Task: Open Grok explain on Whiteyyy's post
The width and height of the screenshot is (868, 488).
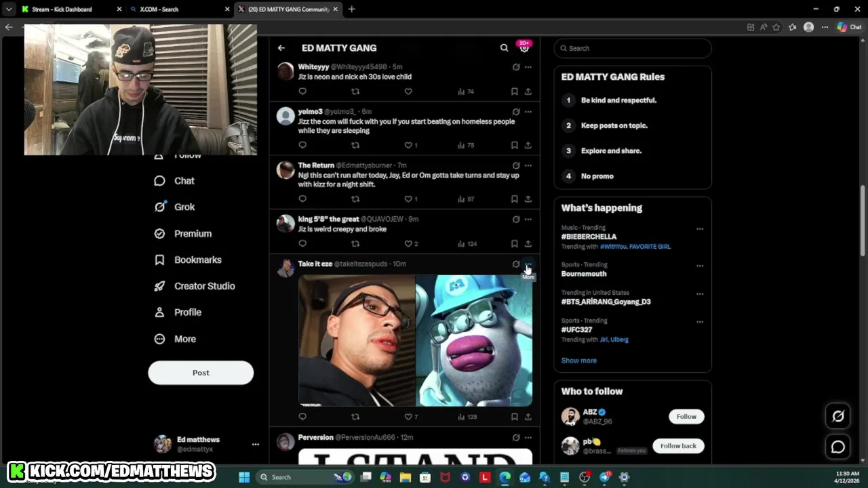Action: tap(516, 67)
